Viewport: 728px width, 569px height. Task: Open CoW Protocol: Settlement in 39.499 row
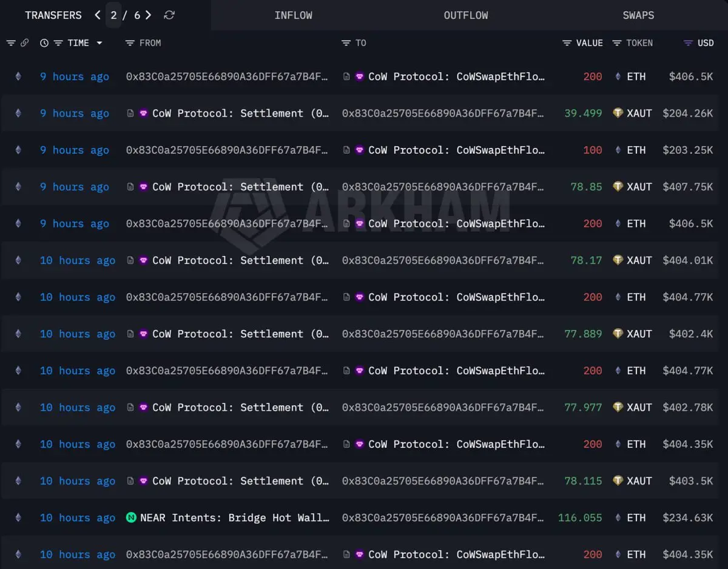241,113
